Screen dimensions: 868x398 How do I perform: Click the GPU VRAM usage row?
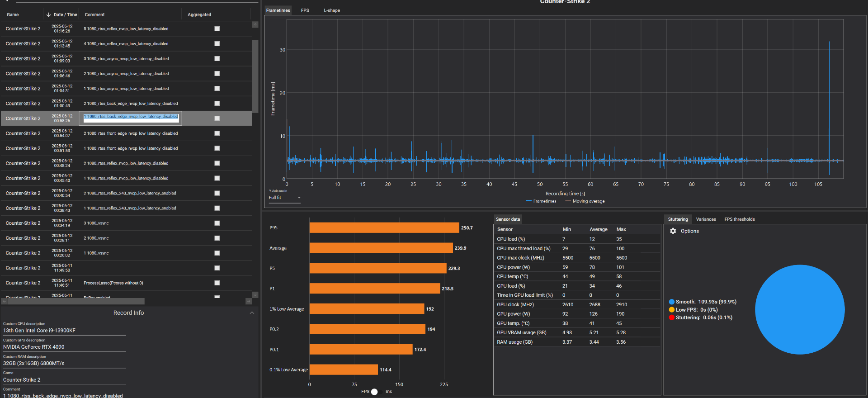click(x=577, y=332)
